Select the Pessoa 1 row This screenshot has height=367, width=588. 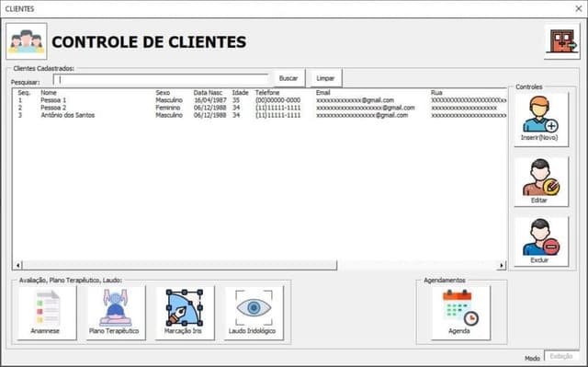pyautogui.click(x=259, y=100)
